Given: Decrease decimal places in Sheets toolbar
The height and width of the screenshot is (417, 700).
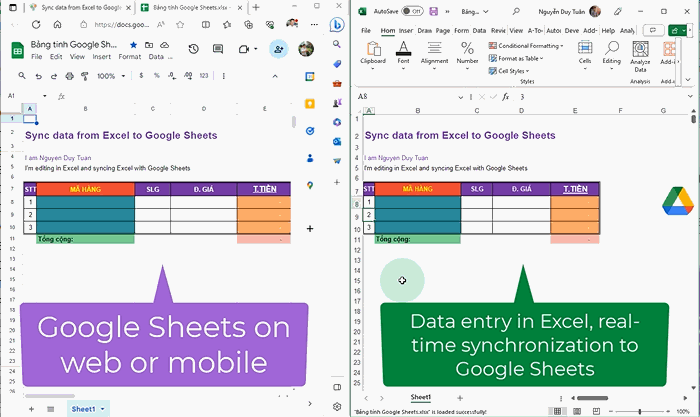Looking at the screenshot, I should coord(172,76).
